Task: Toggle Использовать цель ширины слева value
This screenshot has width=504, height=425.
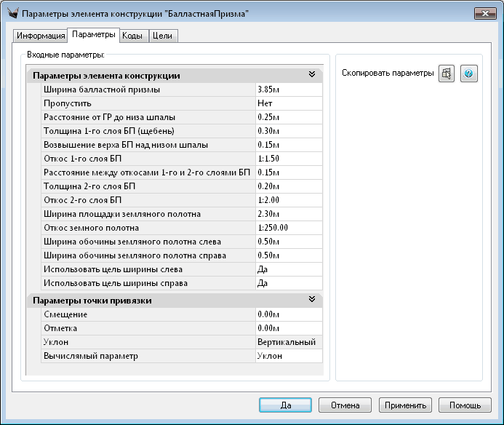Action: click(288, 269)
